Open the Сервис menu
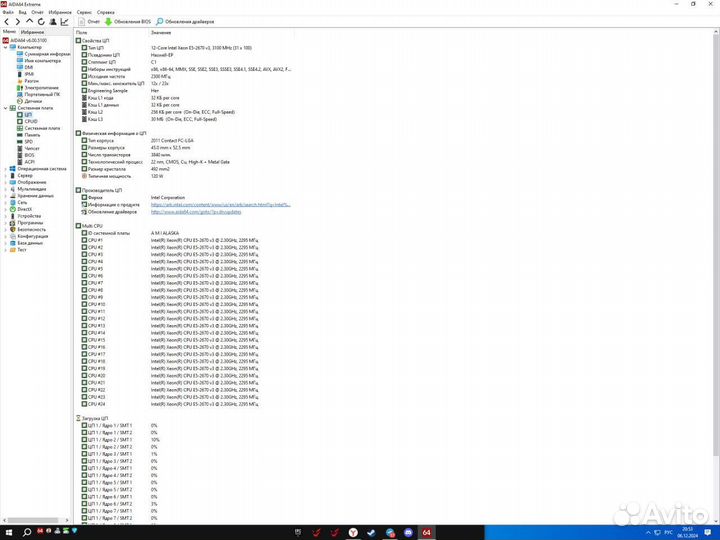This screenshot has height=540, width=720. pos(84,12)
